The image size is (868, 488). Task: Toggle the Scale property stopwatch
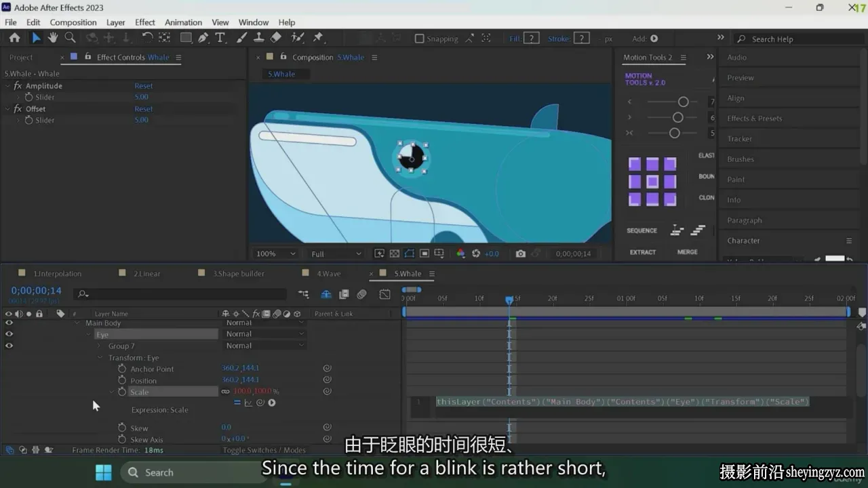tap(122, 392)
